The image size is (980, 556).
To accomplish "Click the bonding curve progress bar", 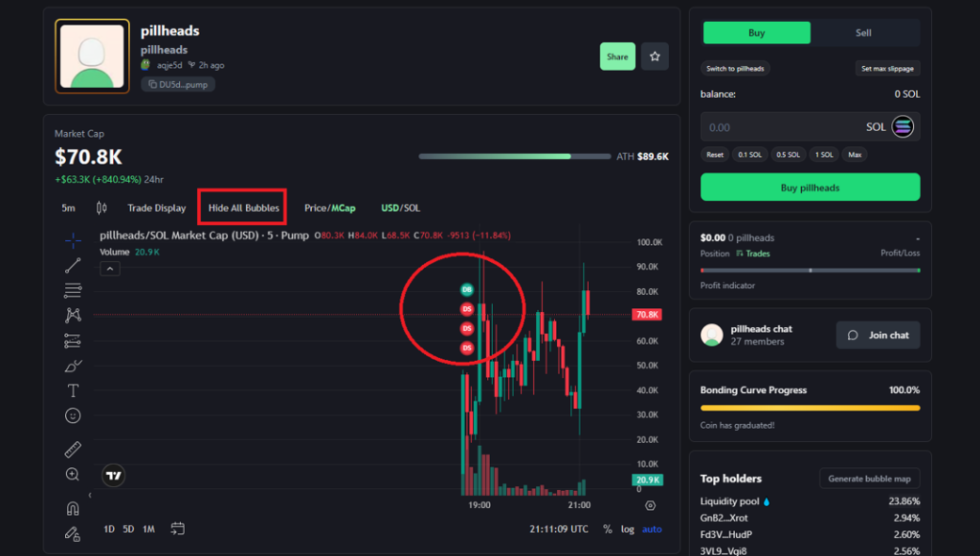I will (x=810, y=408).
